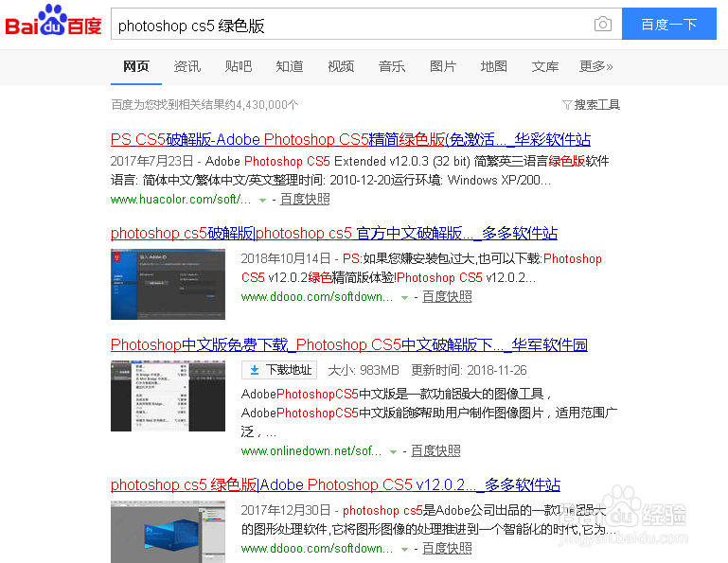This screenshot has width=728, height=563.
Task: Select the 网页 tab
Action: tap(136, 66)
